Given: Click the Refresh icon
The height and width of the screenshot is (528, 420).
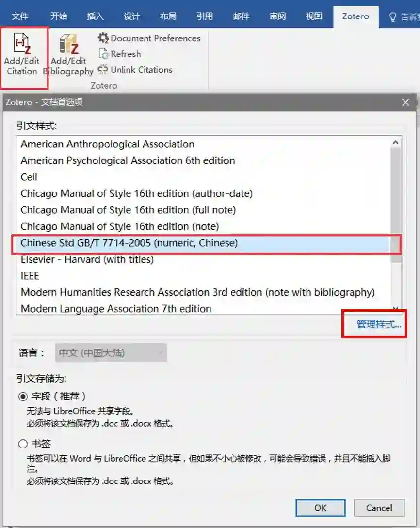Looking at the screenshot, I should tap(103, 53).
